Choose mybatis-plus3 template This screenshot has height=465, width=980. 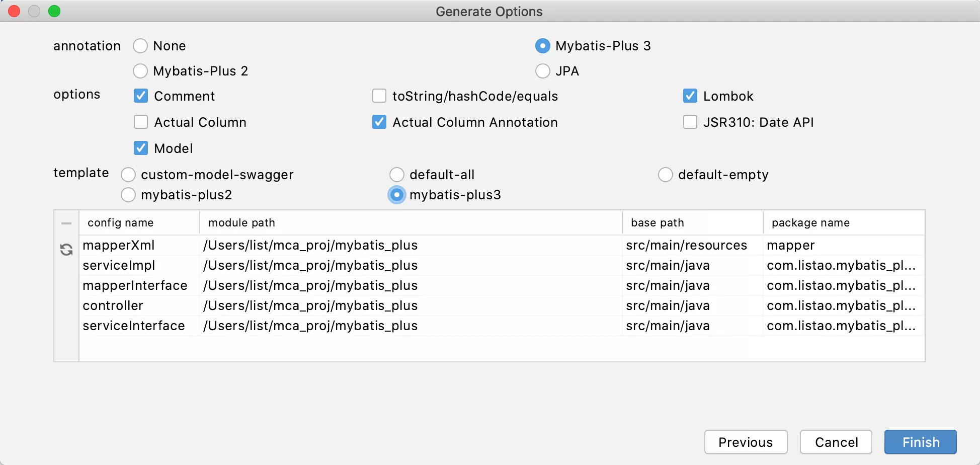pos(397,195)
